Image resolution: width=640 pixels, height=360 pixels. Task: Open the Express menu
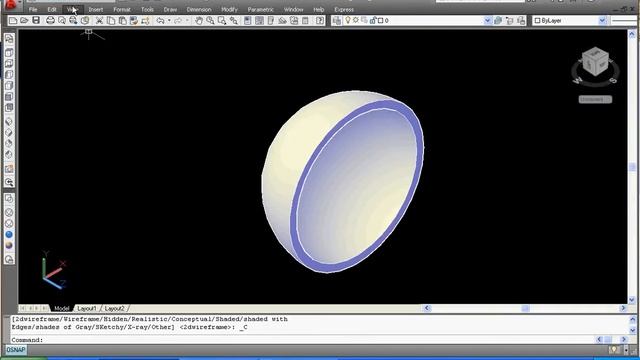(x=344, y=9)
